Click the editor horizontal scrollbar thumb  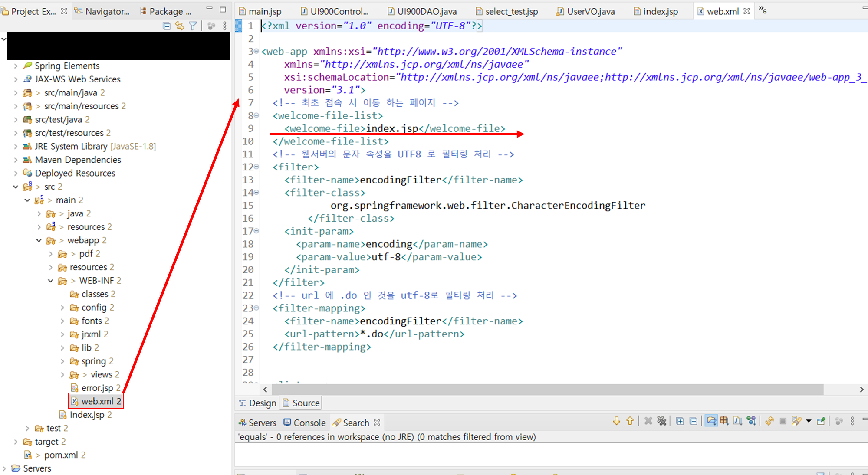[x=547, y=390]
